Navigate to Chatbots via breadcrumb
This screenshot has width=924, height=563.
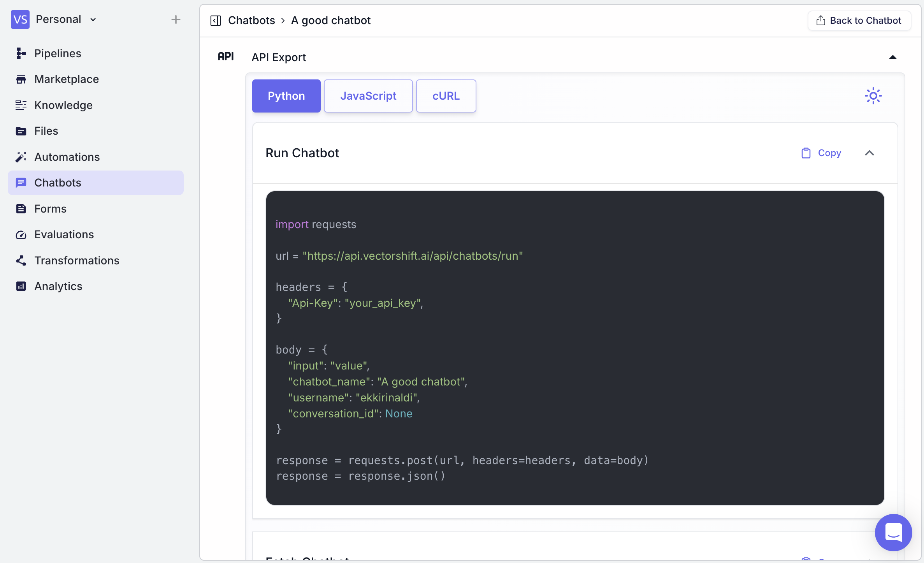[251, 20]
